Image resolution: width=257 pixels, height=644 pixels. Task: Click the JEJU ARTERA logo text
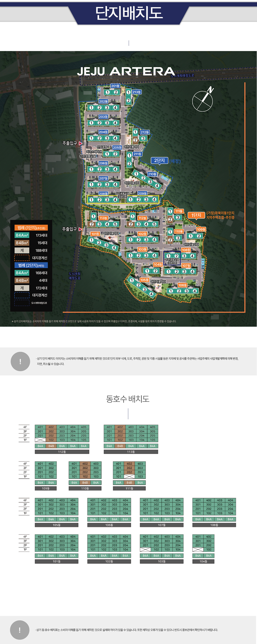point(126,71)
